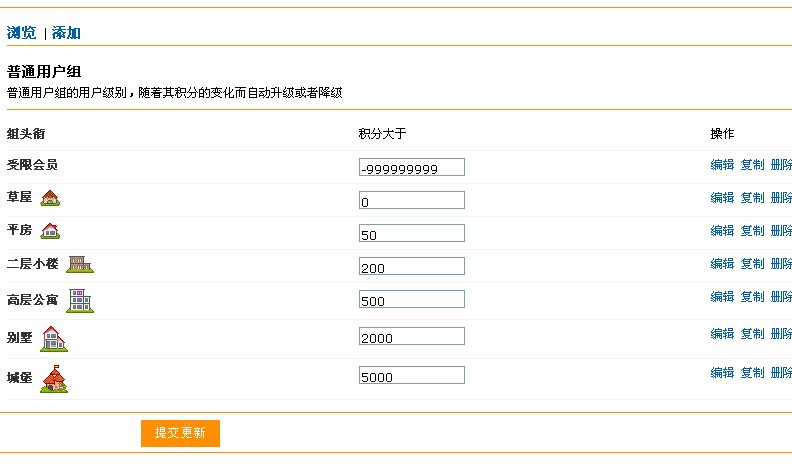
Task: Click the 二层小楼 two-story building icon
Action: tap(80, 264)
